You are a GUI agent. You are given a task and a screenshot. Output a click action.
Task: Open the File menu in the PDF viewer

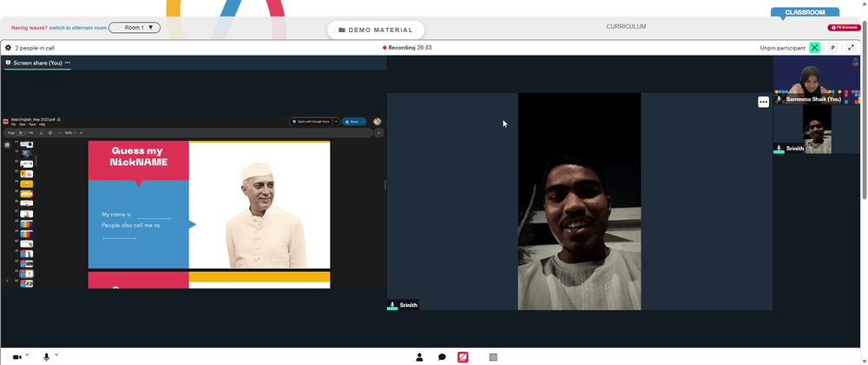point(13,124)
